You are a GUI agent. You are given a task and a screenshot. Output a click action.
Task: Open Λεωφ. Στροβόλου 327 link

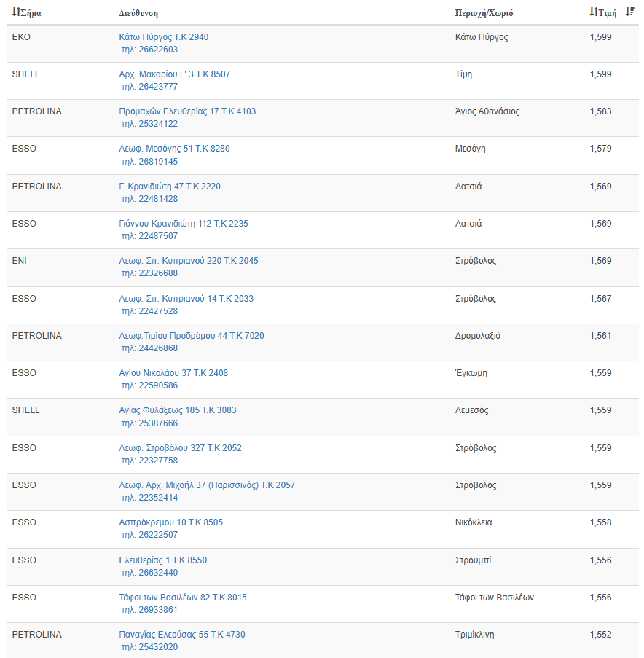coord(180,448)
